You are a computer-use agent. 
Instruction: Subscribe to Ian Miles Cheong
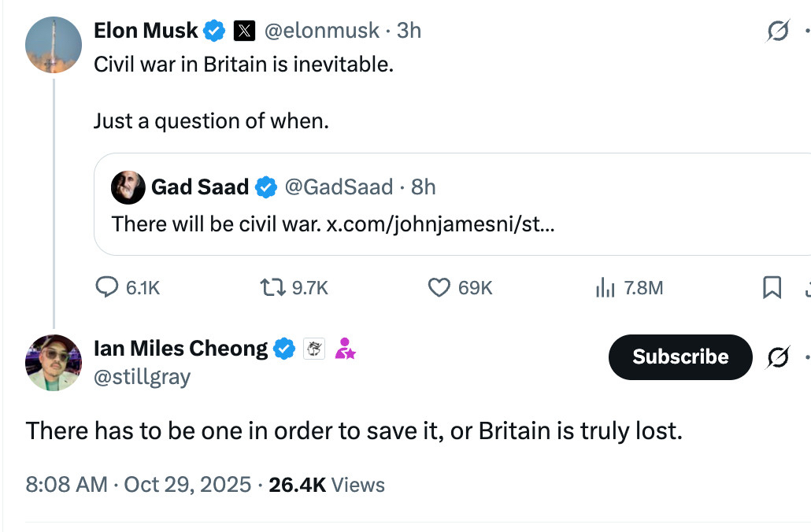(680, 357)
